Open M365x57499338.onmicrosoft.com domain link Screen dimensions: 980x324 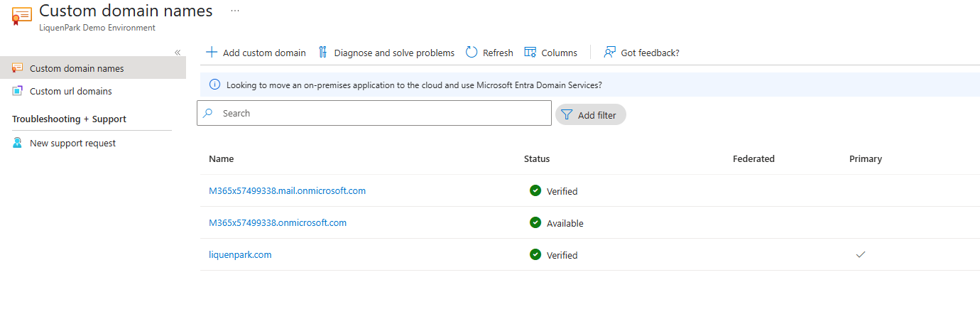point(278,223)
